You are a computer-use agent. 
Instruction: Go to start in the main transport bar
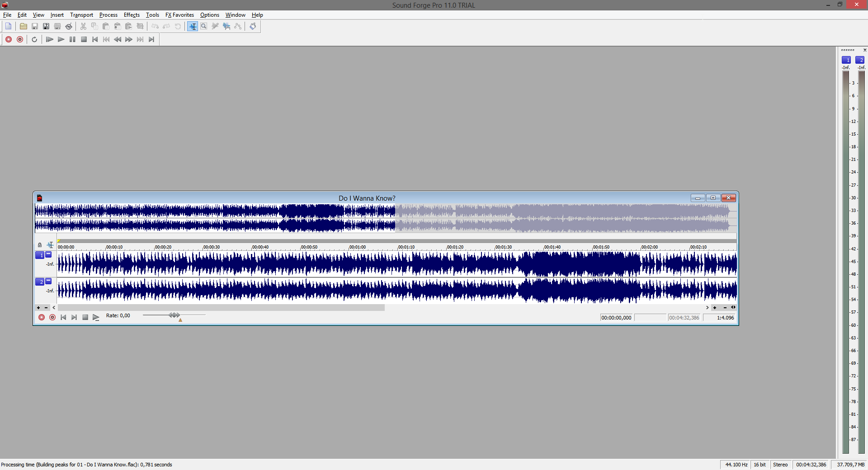point(95,39)
